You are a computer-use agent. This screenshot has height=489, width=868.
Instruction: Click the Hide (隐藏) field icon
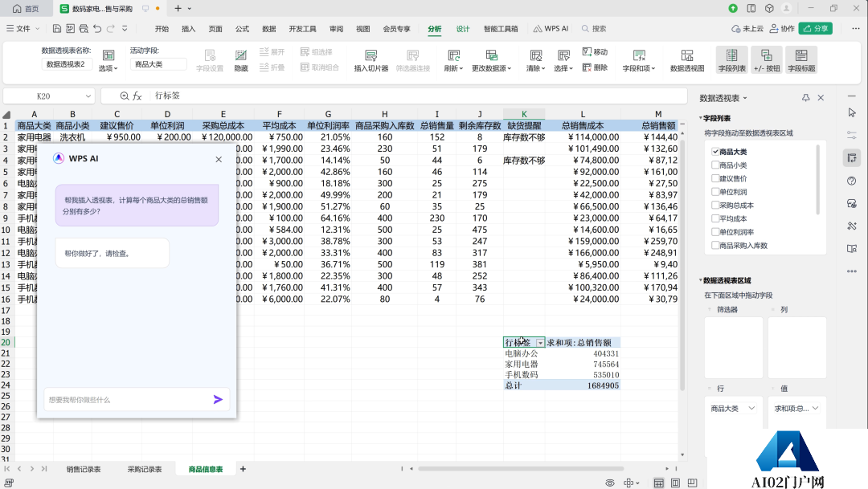point(241,56)
